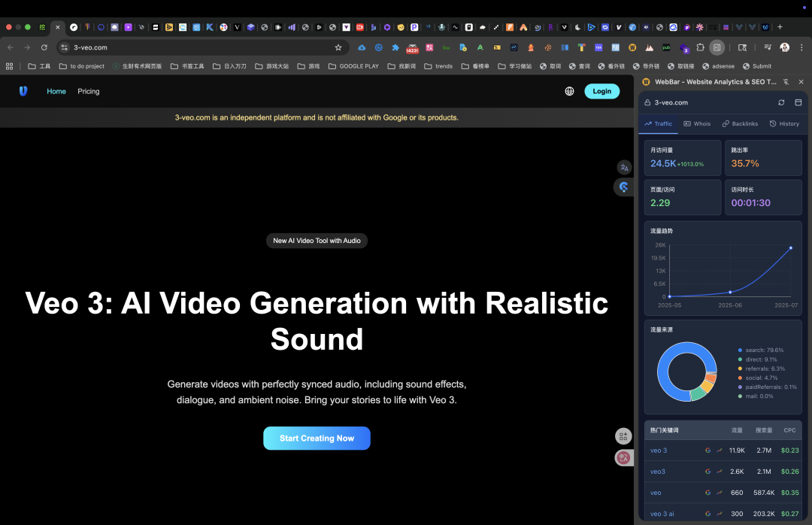The height and width of the screenshot is (525, 812).
Task: Open the adsense bookmark
Action: pos(718,66)
